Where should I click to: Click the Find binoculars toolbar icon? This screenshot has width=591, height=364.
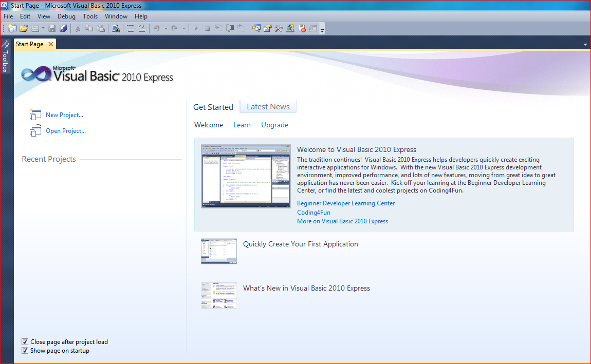pos(116,28)
